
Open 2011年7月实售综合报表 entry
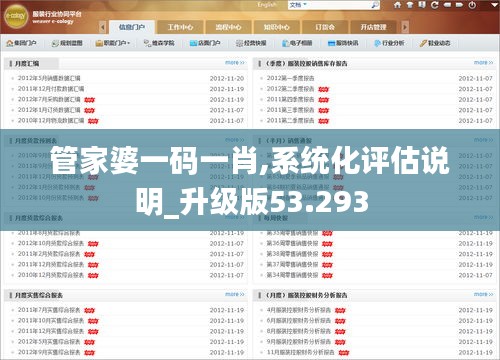(x=49, y=310)
